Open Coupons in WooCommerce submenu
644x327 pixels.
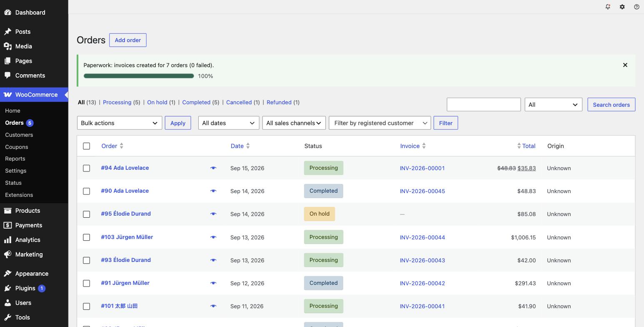coord(17,147)
